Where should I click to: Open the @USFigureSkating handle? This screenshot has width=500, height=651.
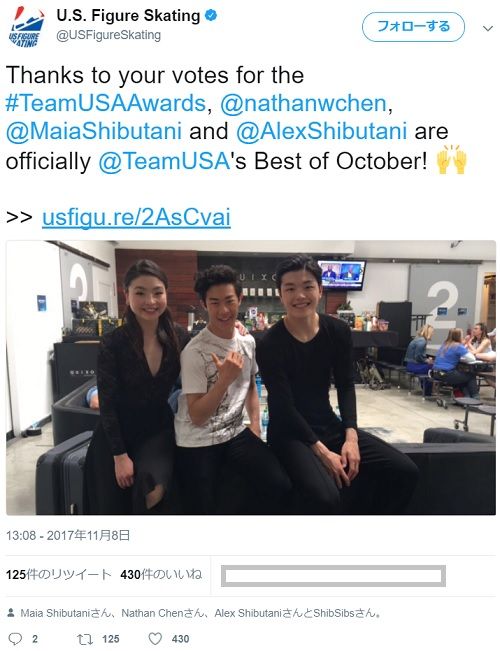(108, 35)
